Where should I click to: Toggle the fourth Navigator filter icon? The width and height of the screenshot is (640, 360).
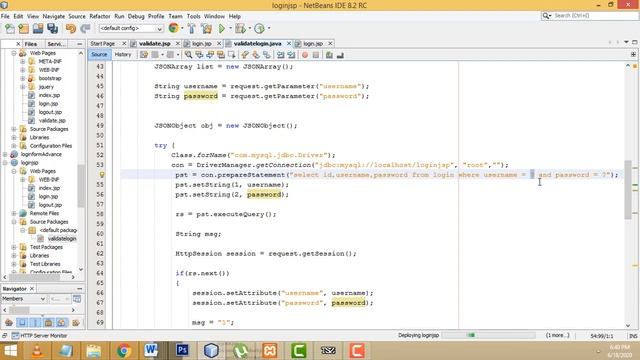(x=48, y=323)
